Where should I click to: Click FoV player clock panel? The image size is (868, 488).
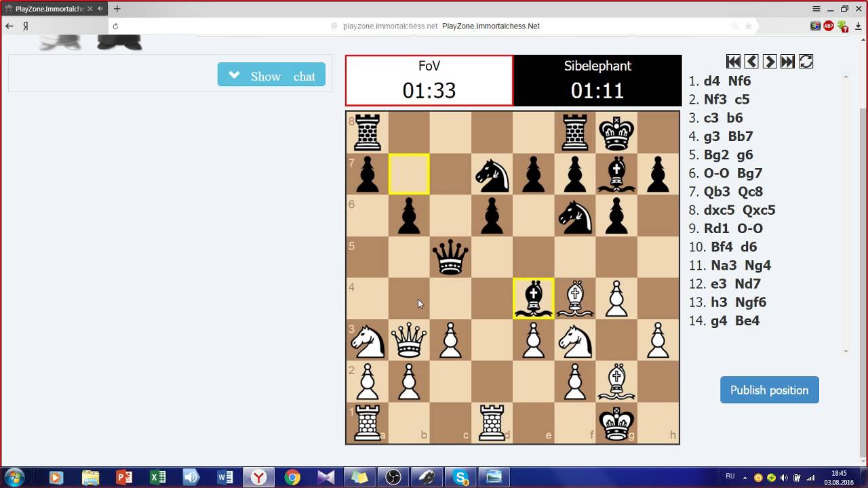pyautogui.click(x=429, y=81)
